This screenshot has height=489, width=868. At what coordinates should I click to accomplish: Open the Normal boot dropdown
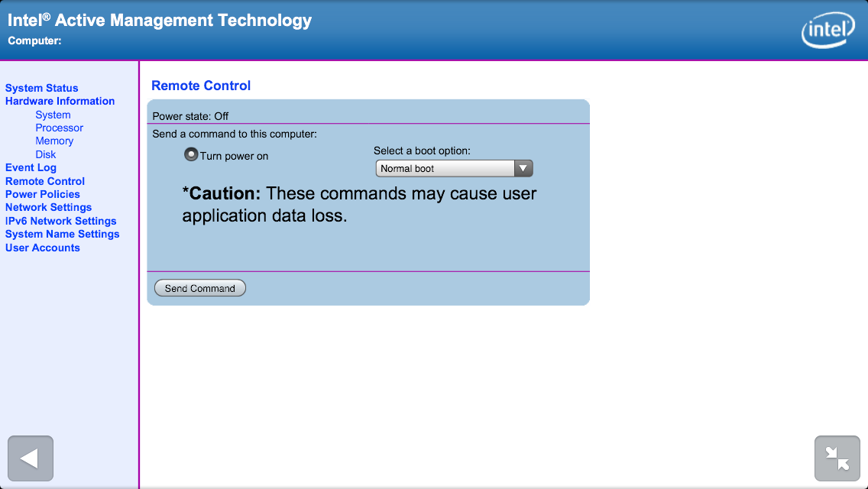[x=454, y=168]
